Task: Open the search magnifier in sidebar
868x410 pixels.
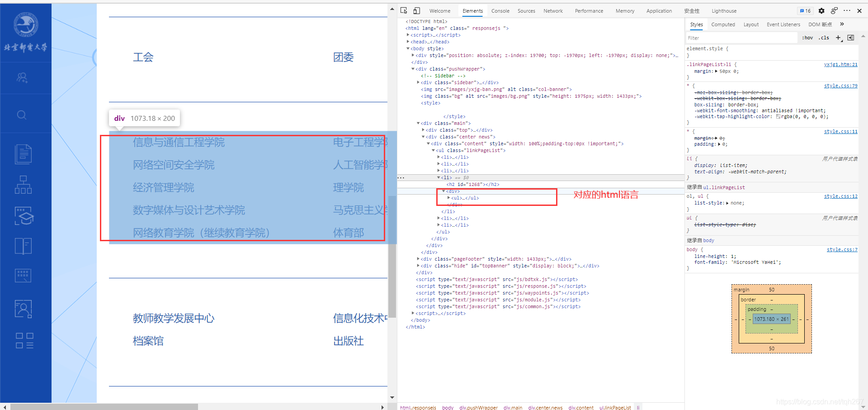Action: coord(22,115)
